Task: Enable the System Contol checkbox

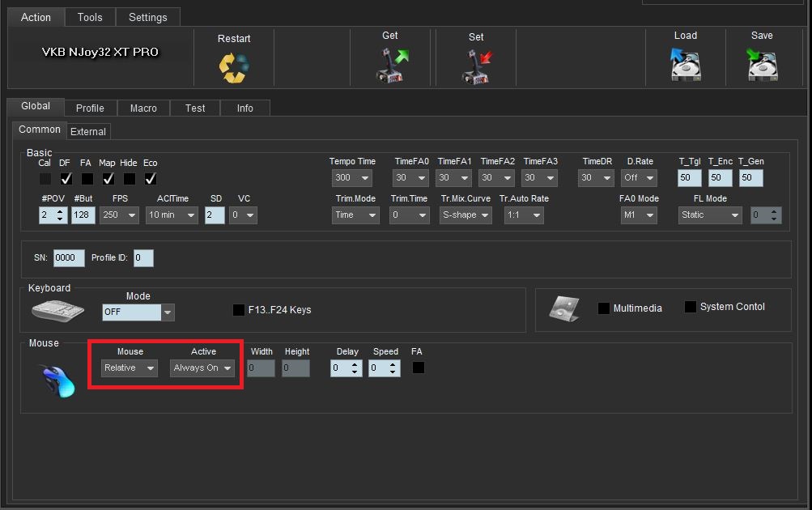Action: pyautogui.click(x=691, y=307)
